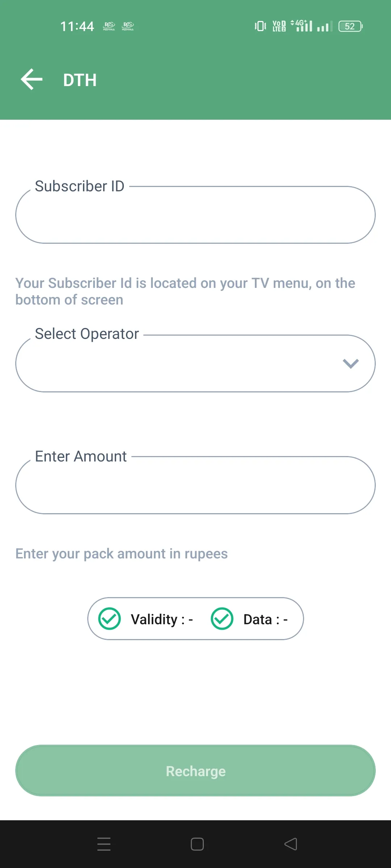Open recent apps with the navigation icon
This screenshot has height=868, width=391.
[x=104, y=844]
